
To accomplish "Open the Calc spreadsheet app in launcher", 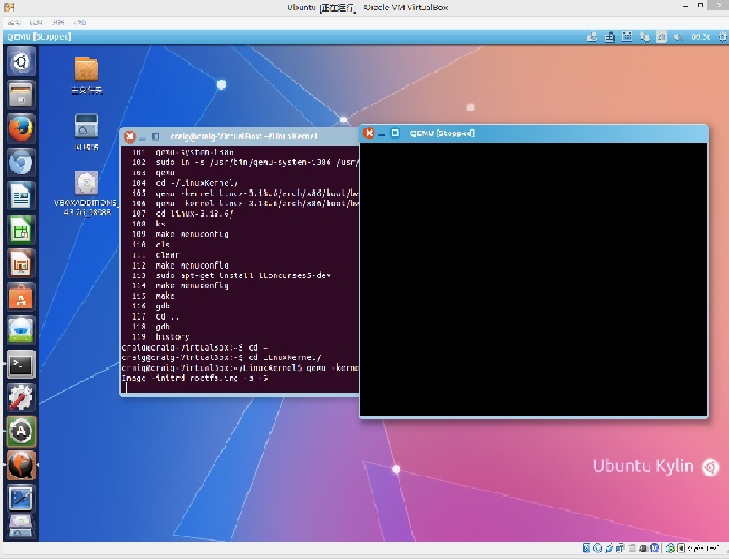I will [21, 230].
